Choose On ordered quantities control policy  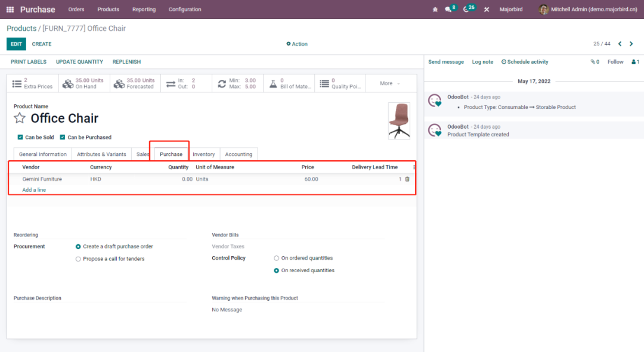pos(276,258)
